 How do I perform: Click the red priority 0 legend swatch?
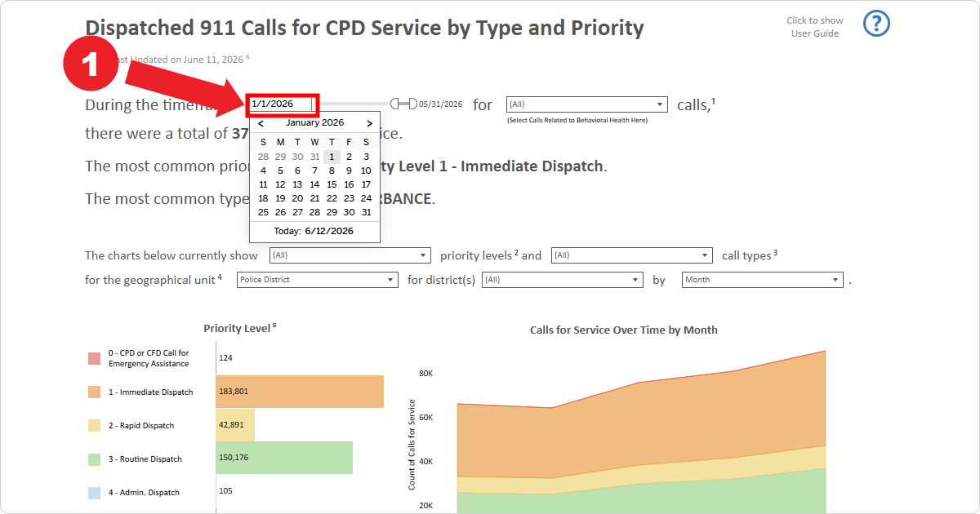pyautogui.click(x=94, y=358)
